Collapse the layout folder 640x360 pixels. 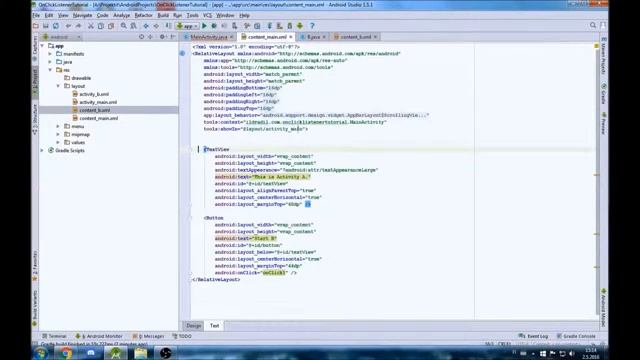pos(58,86)
